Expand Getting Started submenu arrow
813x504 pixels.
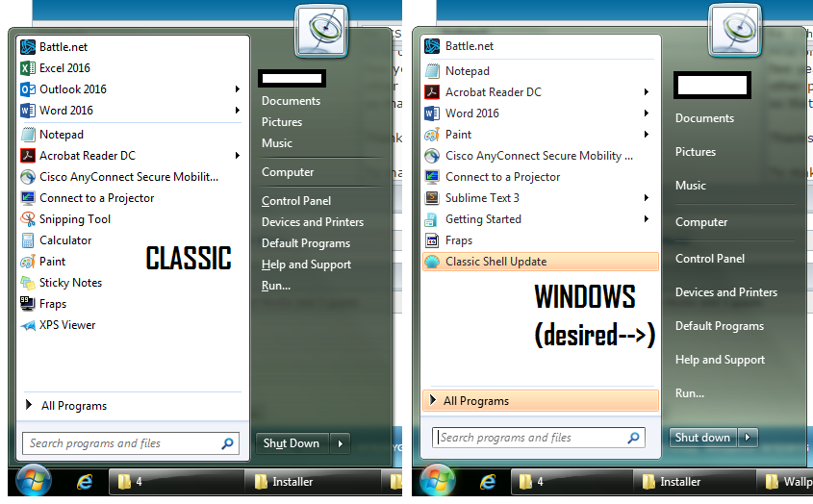[x=646, y=219]
